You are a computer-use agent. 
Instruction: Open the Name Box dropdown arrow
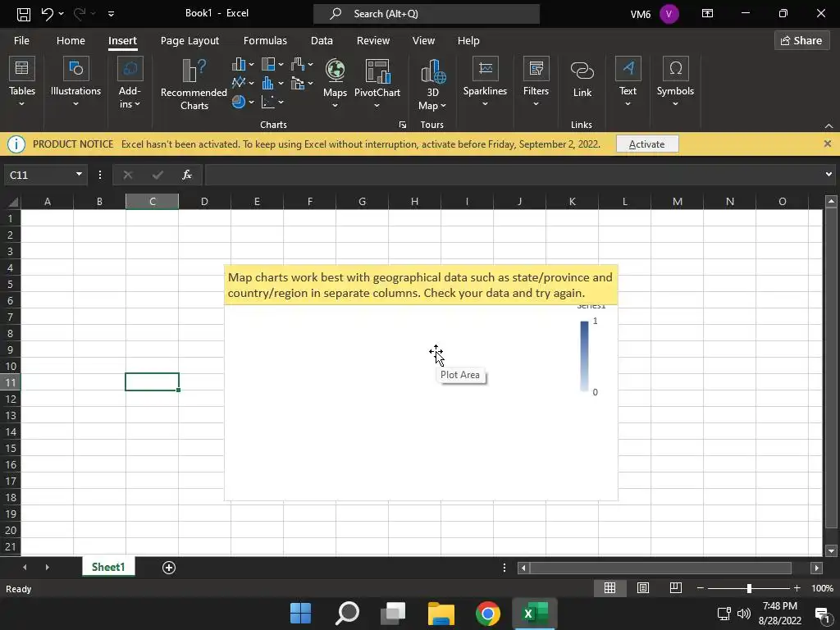pos(80,175)
